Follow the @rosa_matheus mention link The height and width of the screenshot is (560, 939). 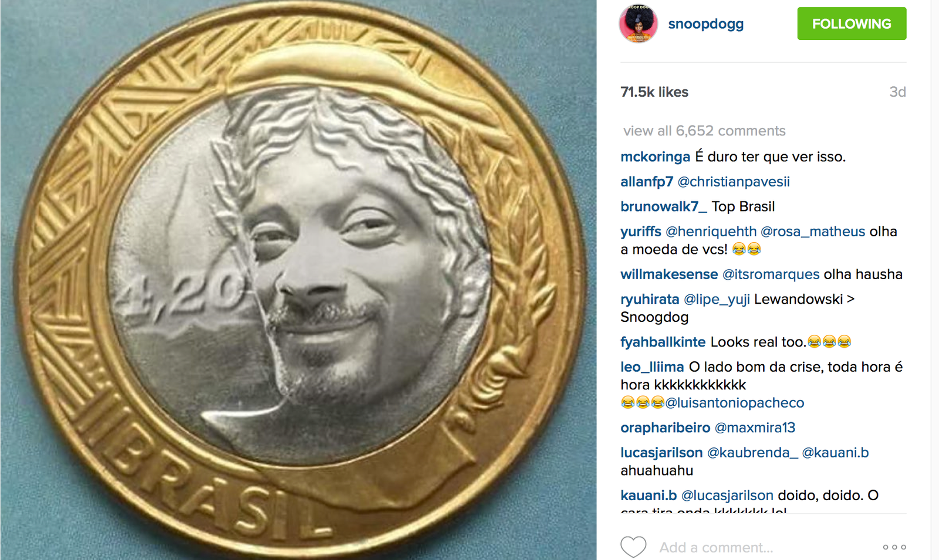(813, 232)
